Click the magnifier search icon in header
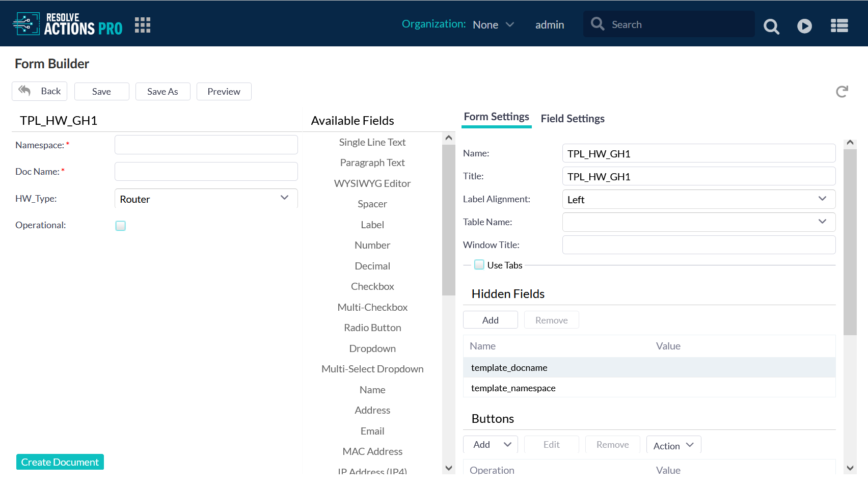868x486 pixels. point(771,26)
